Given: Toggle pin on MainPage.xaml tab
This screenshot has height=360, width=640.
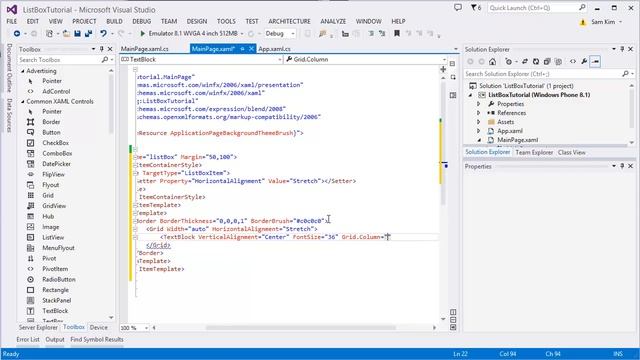Looking at the screenshot, I should (x=242, y=49).
